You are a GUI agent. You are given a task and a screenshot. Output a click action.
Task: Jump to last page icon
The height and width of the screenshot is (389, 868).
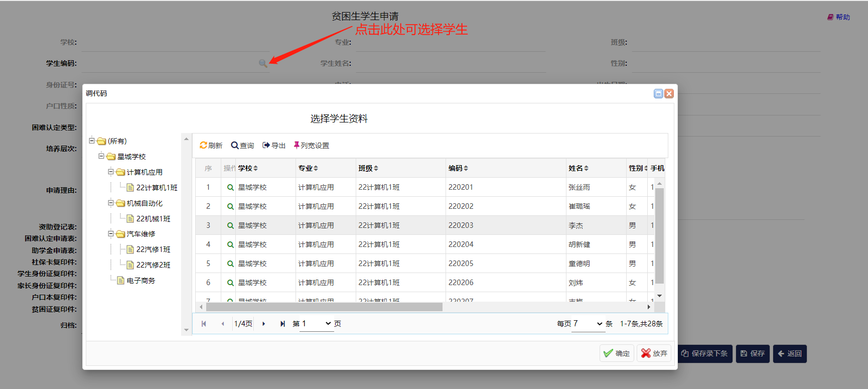pyautogui.click(x=282, y=324)
